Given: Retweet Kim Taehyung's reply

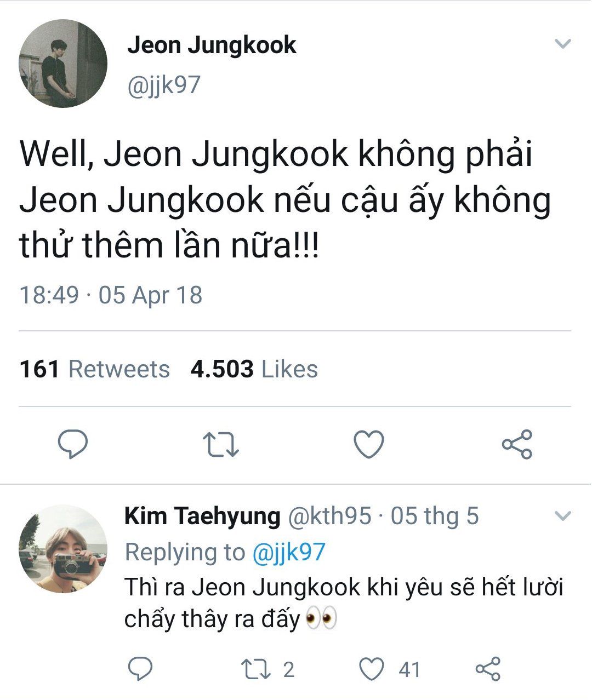Looking at the screenshot, I should 254,669.
